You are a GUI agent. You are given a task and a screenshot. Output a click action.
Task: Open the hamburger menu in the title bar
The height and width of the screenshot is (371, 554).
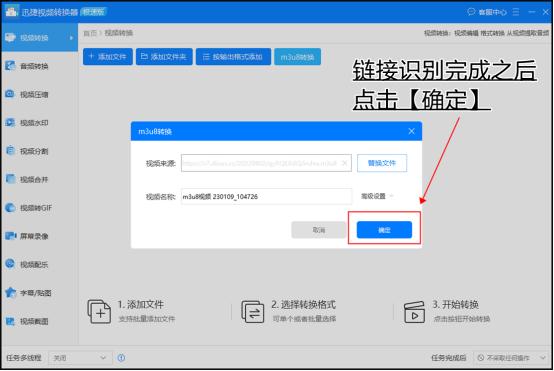516,12
